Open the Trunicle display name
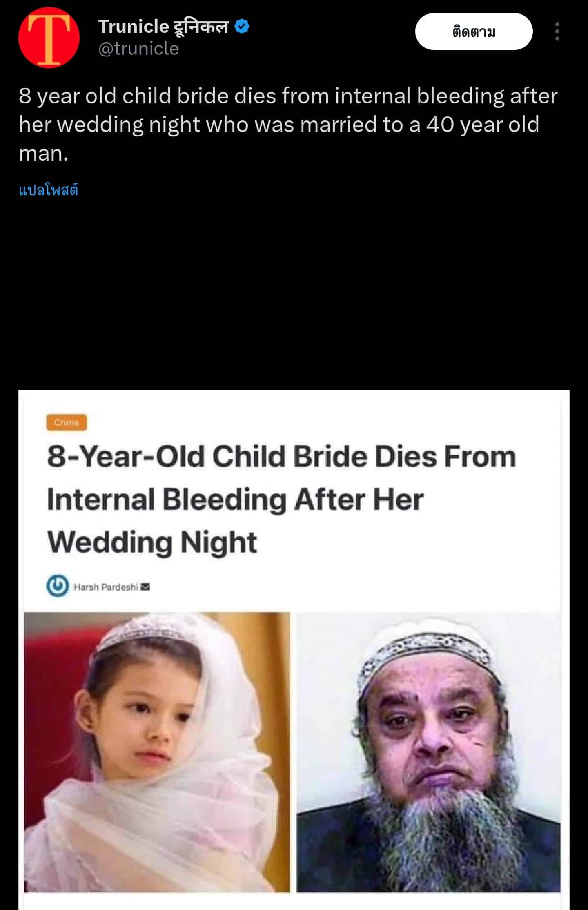The width and height of the screenshot is (588, 910). pos(163,27)
